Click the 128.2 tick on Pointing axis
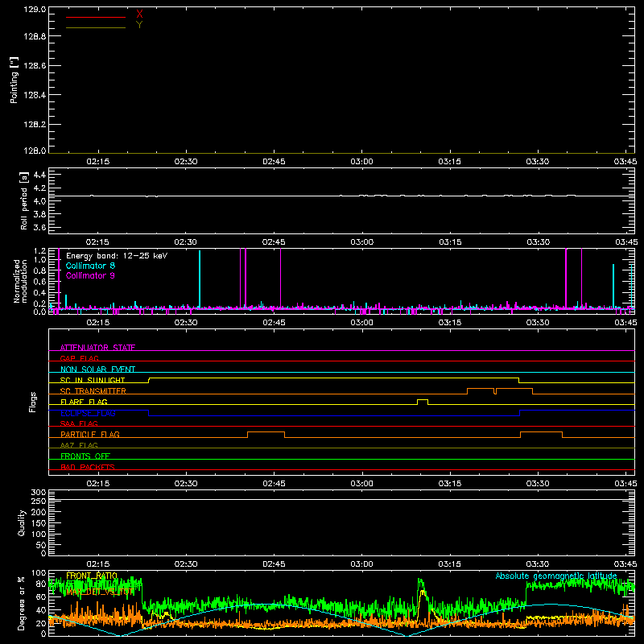Image resolution: width=644 pixels, height=644 pixels. click(35, 125)
